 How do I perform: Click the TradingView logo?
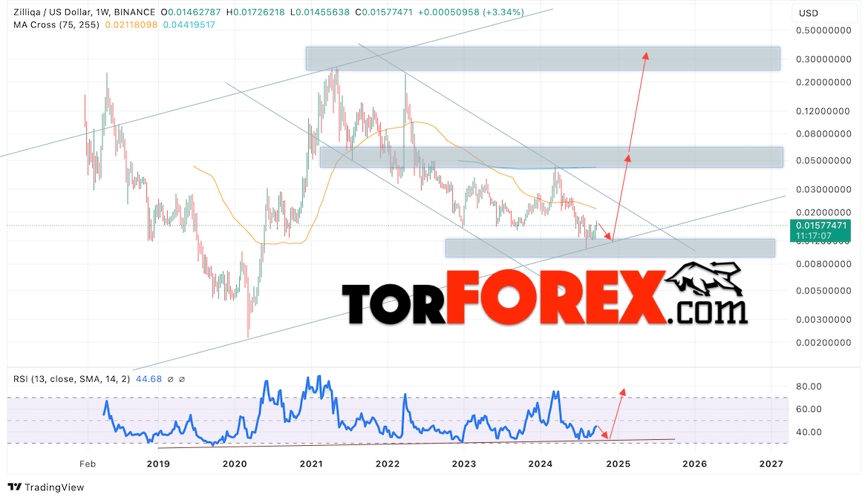click(46, 487)
